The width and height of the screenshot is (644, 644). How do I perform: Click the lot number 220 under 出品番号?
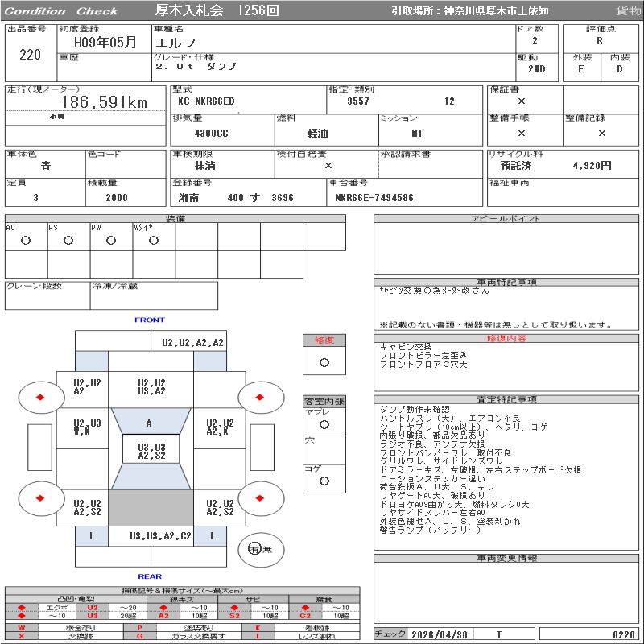pyautogui.click(x=30, y=55)
